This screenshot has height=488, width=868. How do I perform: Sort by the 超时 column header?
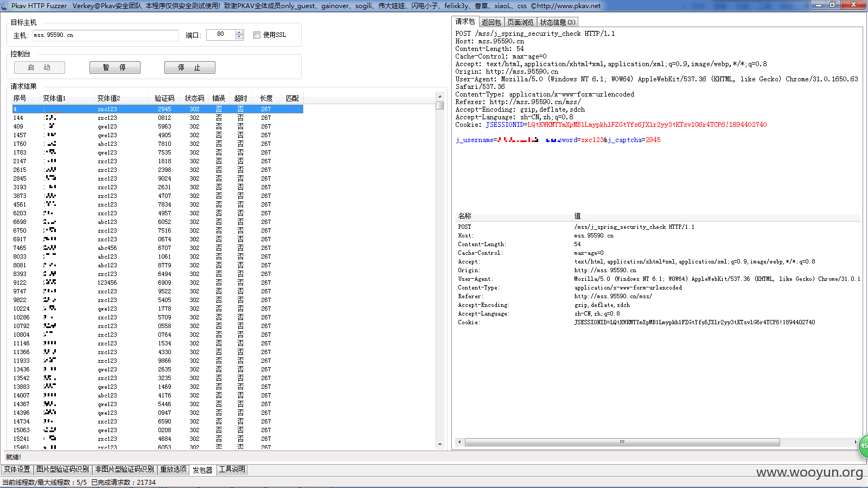click(x=241, y=98)
